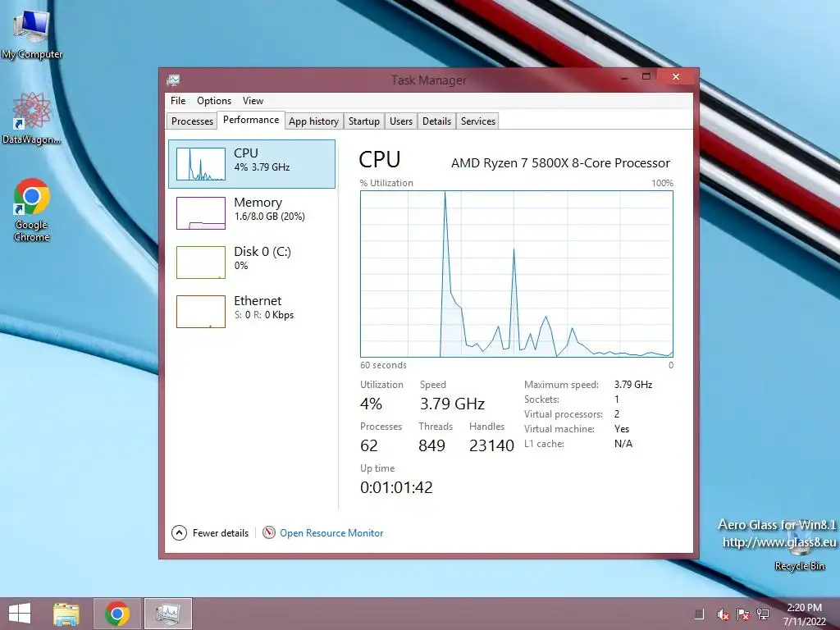Click the Windows Start button
Screen dimensions: 840x630
coord(20,614)
